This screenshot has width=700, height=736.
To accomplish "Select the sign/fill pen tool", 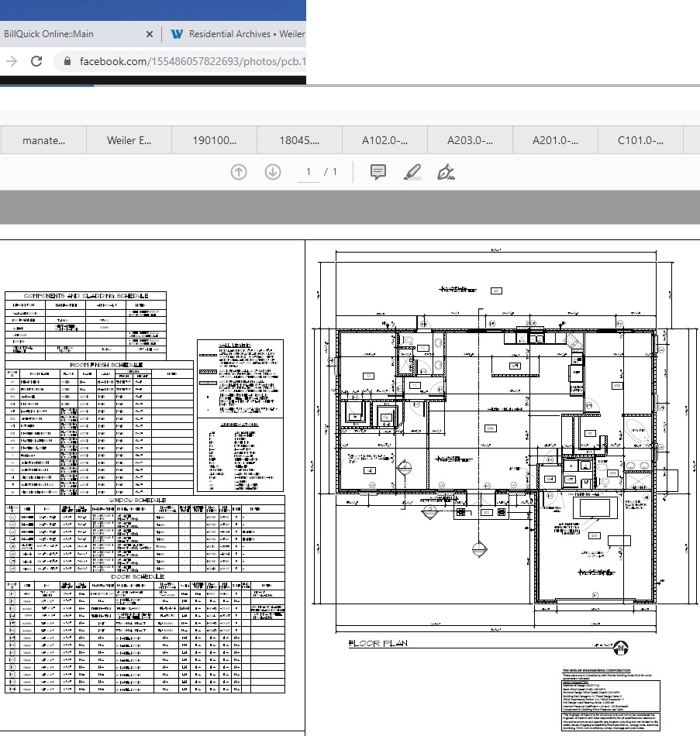I will pyautogui.click(x=446, y=172).
